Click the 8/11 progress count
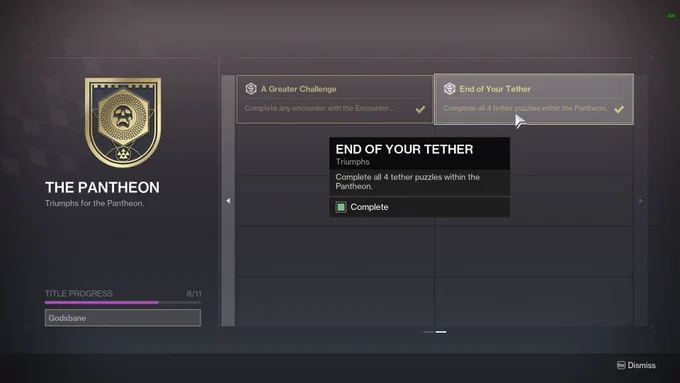The width and height of the screenshot is (680, 383). point(194,294)
